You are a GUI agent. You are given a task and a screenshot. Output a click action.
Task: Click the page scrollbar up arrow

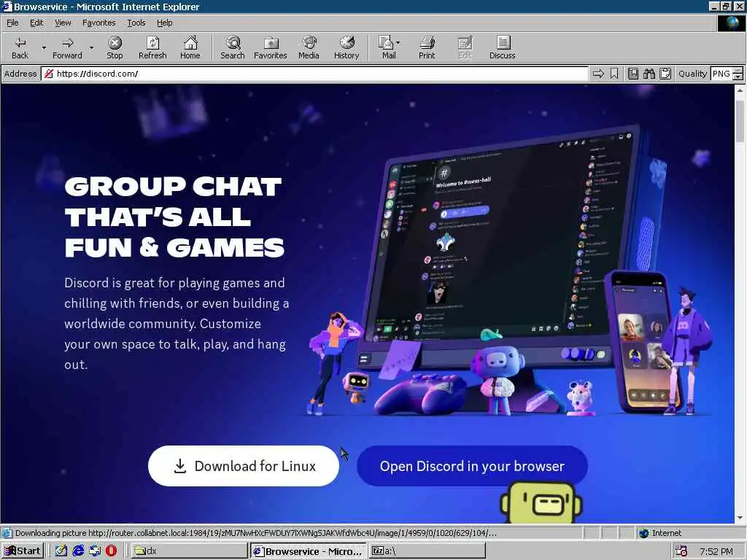740,90
